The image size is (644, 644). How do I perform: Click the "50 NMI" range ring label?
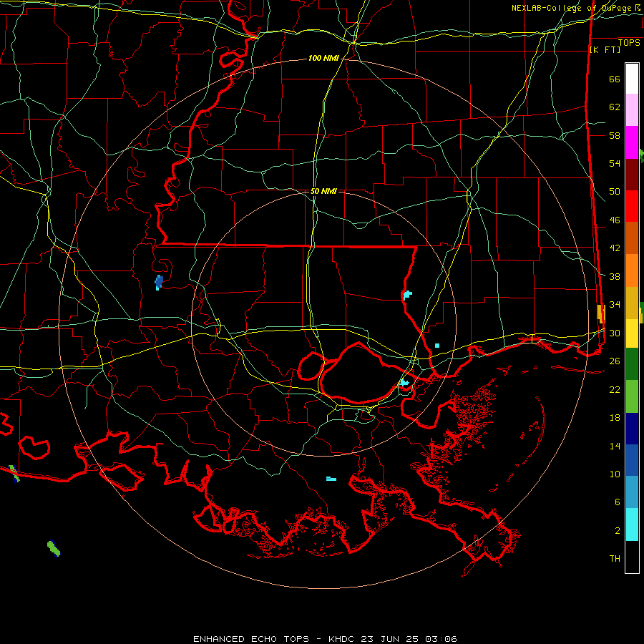coord(323,191)
